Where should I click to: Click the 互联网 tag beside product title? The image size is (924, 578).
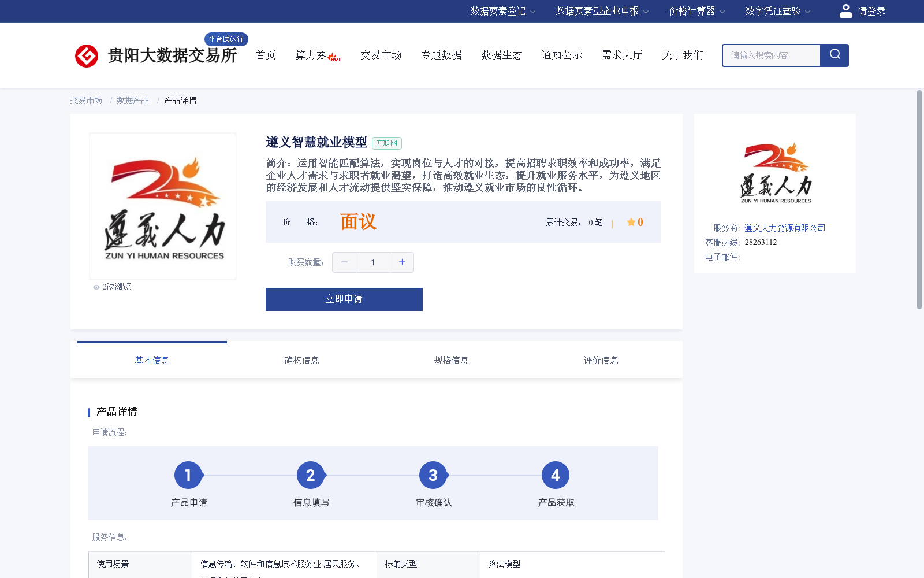pyautogui.click(x=387, y=143)
